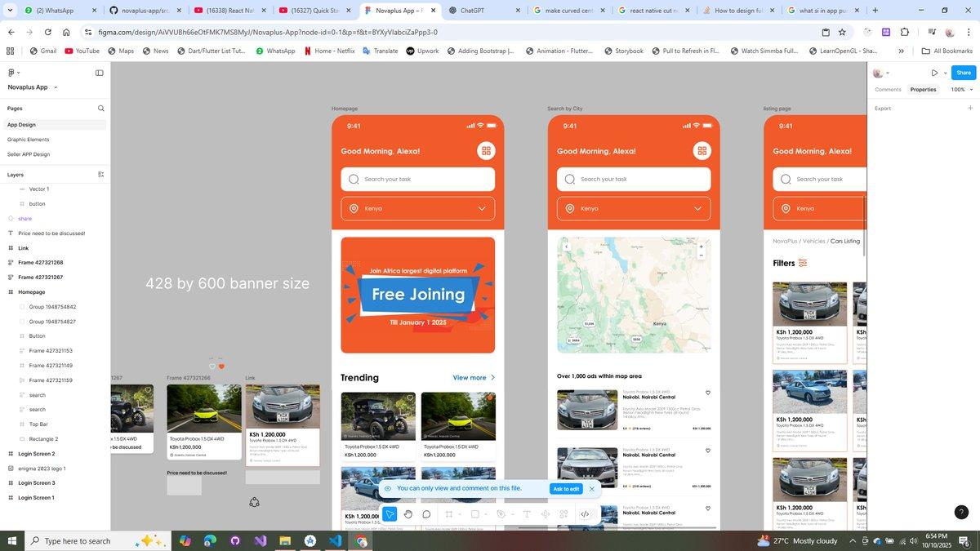Switch to the WhatsApp browser tab
The height and width of the screenshot is (551, 980).
59,11
